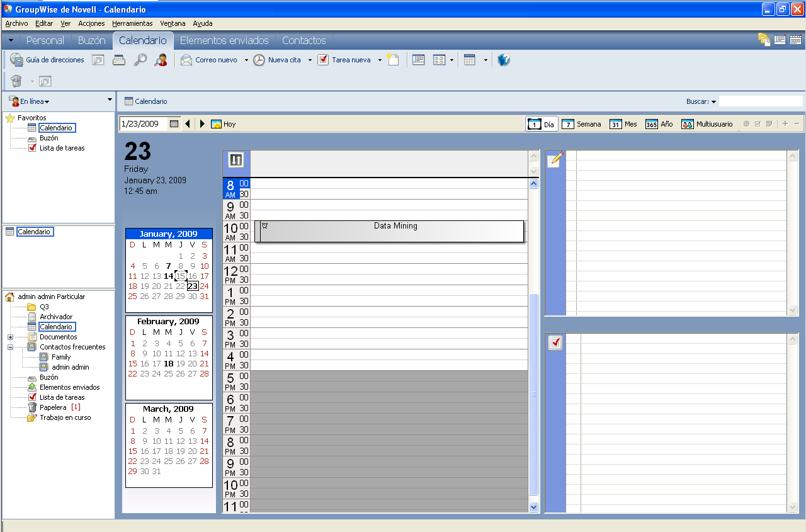The image size is (806, 532).
Task: Click the globe help icon in the toolbar
Action: pos(503,60)
